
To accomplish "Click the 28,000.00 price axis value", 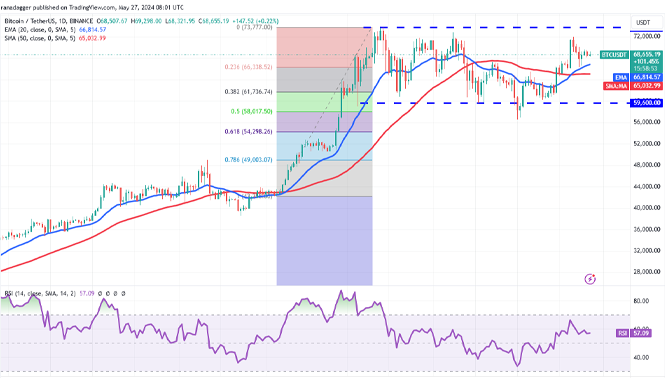I will (x=647, y=272).
